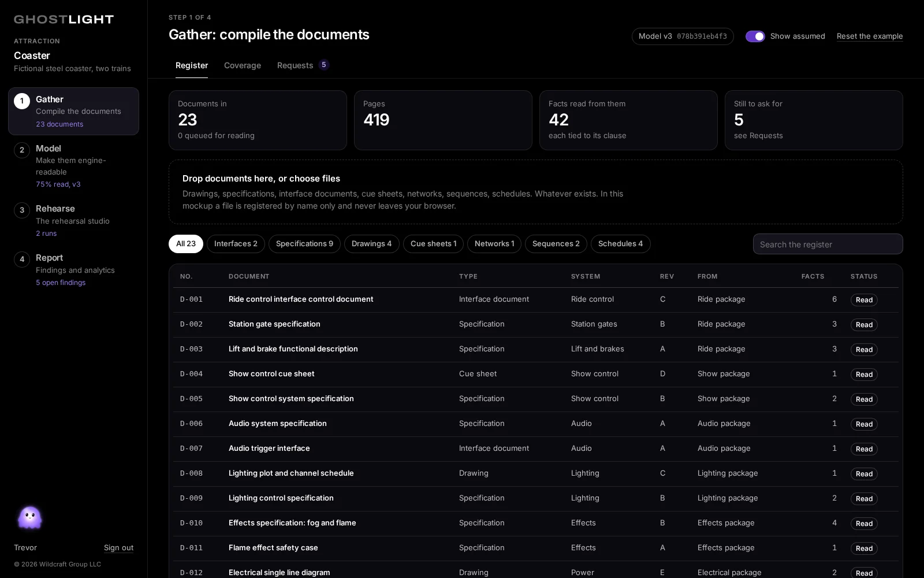Click Reset the example link
The image size is (924, 578).
point(870,36)
